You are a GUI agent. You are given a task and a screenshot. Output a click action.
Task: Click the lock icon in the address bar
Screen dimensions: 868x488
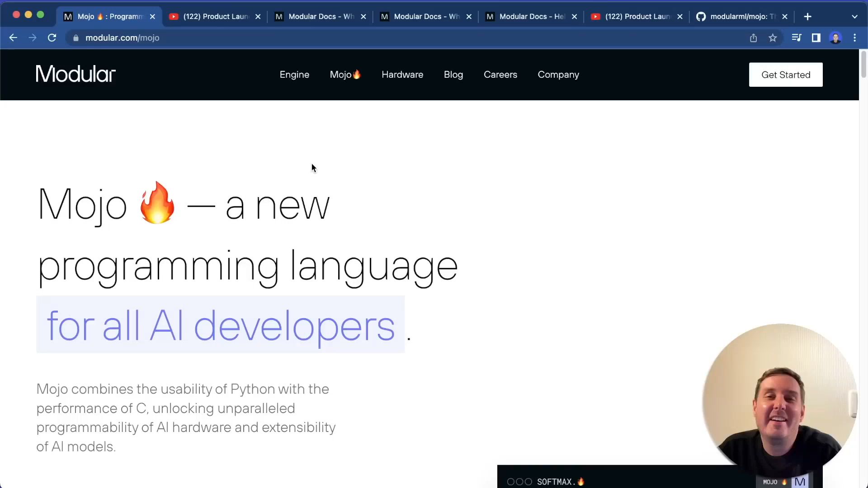point(76,38)
